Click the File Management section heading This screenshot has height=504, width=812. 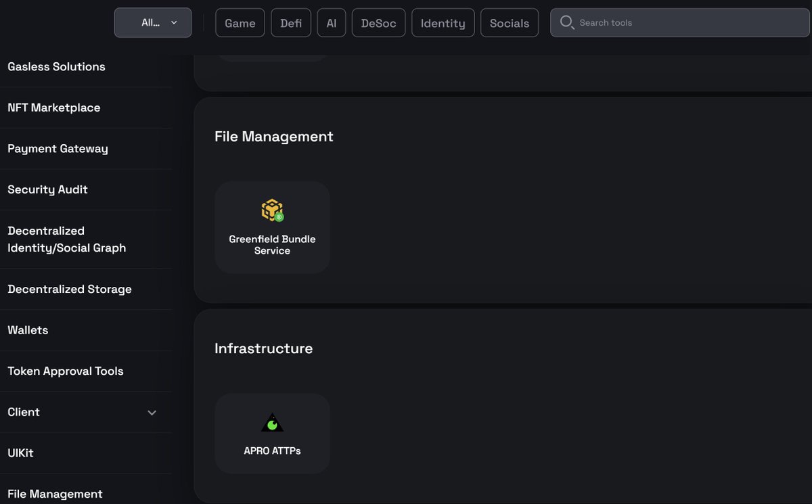[274, 136]
